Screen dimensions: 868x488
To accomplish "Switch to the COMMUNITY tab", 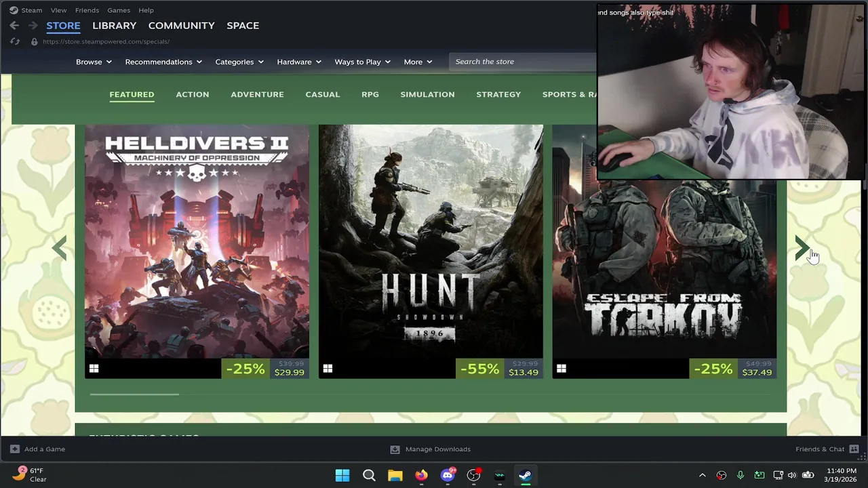I will click(x=182, y=26).
